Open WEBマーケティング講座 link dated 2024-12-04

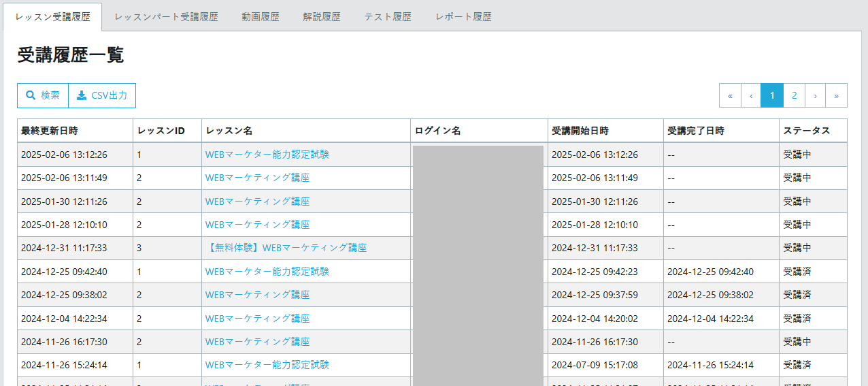click(258, 318)
